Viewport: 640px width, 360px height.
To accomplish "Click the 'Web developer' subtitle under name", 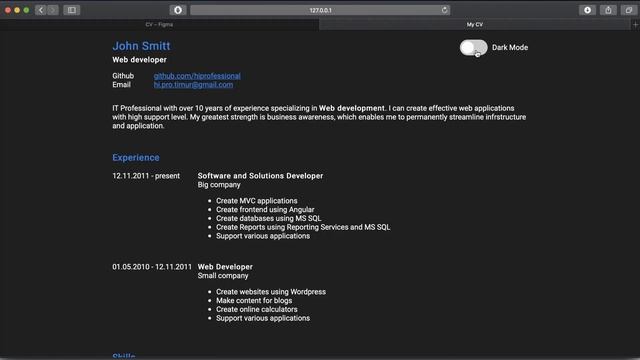I will [x=140, y=60].
